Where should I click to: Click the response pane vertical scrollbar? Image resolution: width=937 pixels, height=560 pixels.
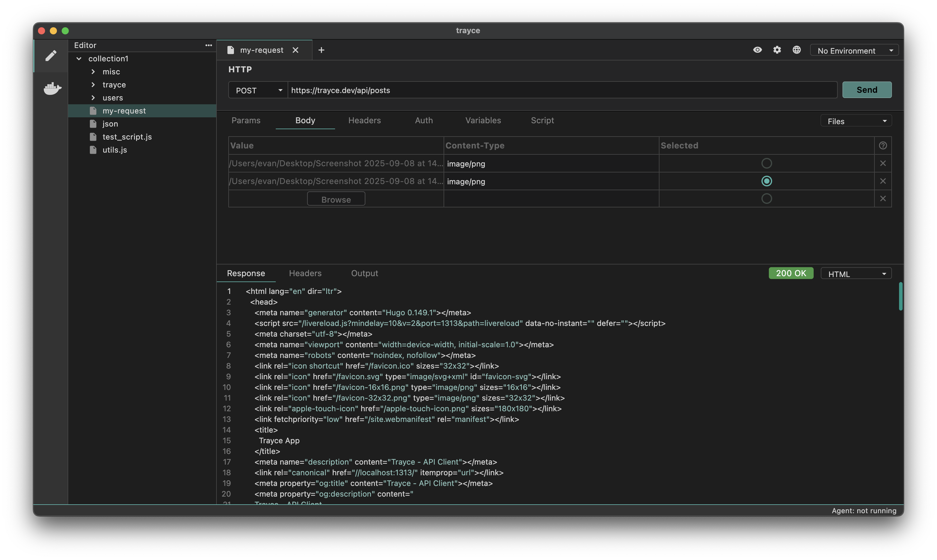[901, 297]
